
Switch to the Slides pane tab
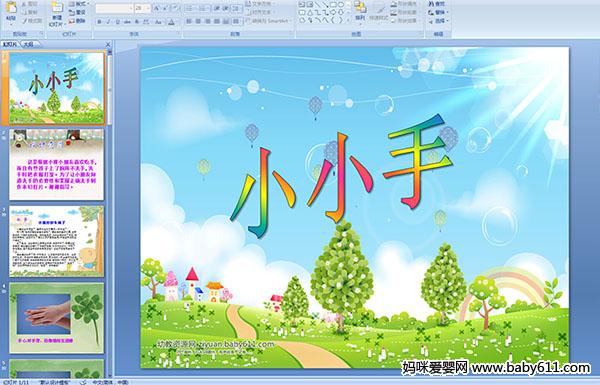(x=10, y=44)
